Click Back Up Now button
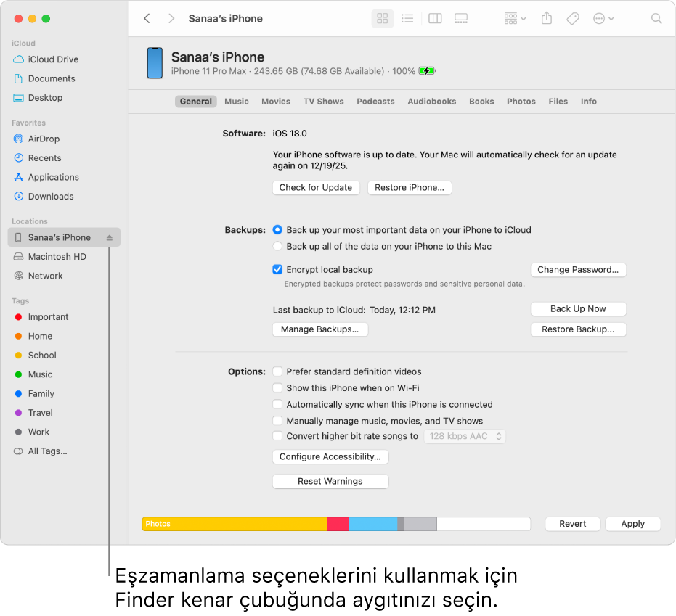The height and width of the screenshot is (616, 676). (x=578, y=309)
